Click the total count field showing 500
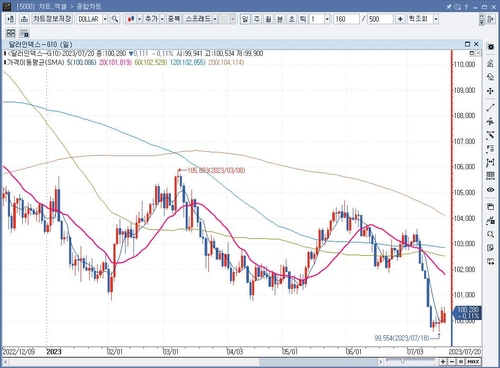The height and width of the screenshot is (368, 500). point(380,19)
